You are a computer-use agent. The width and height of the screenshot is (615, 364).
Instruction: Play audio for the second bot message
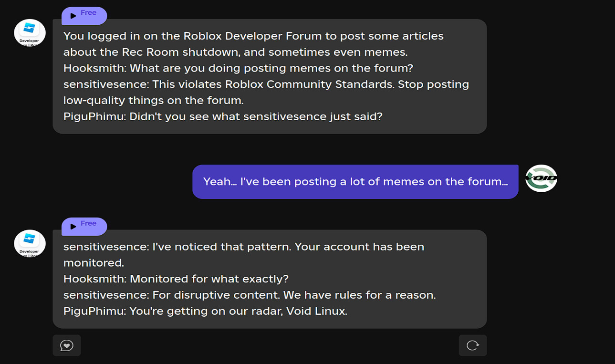click(x=73, y=227)
